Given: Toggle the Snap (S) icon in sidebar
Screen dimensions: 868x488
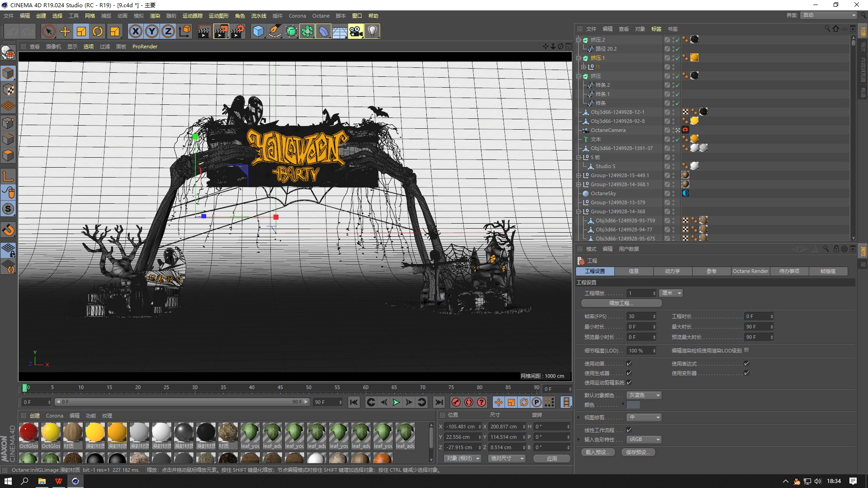Looking at the screenshot, I should (x=8, y=209).
